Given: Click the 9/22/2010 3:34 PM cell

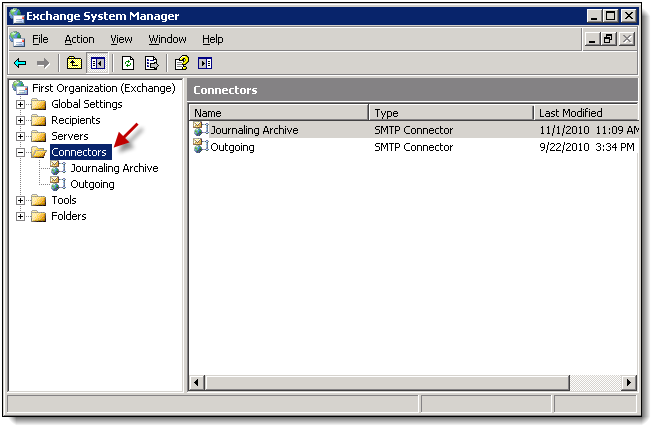Looking at the screenshot, I should click(x=587, y=147).
